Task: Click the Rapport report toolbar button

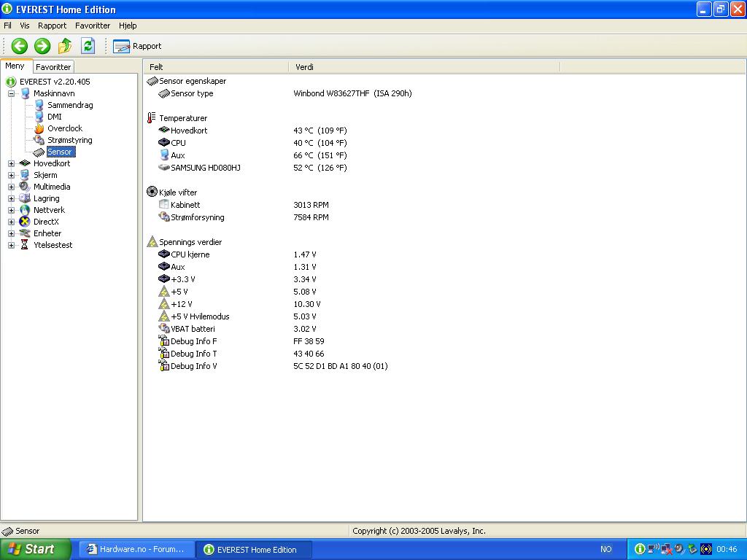Action: (137, 46)
